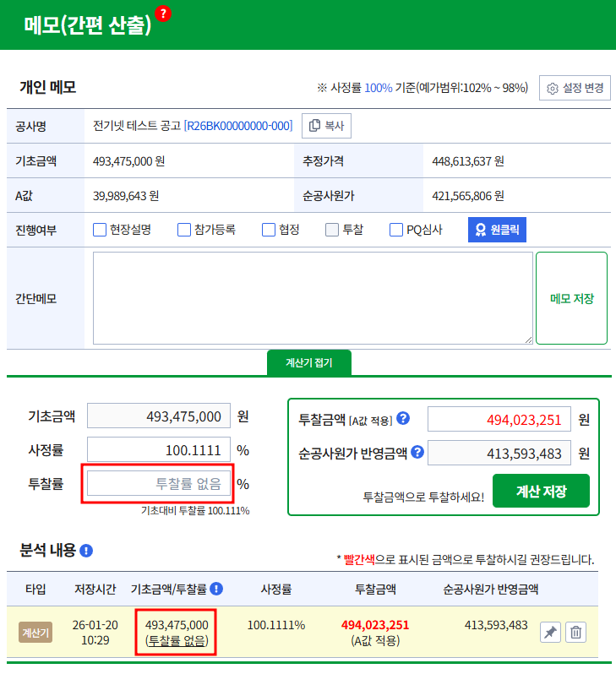Delete the saved calculation with trash icon
The width and height of the screenshot is (616, 674).
575,632
